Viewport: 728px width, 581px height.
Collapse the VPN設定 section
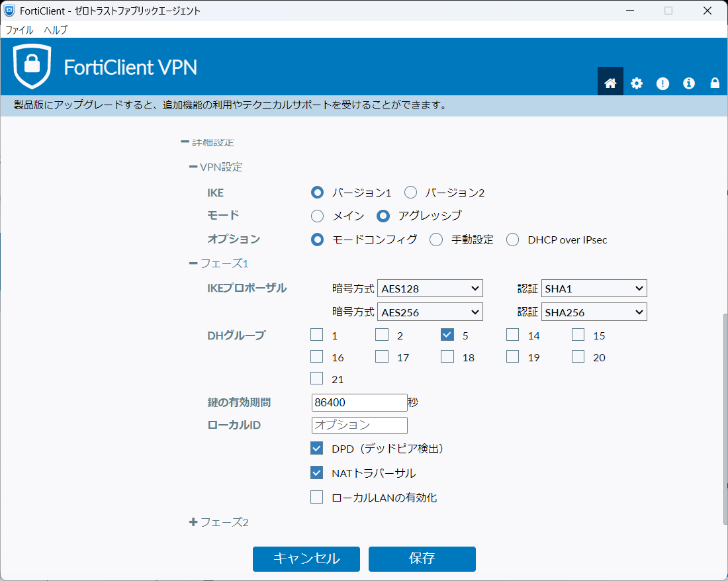pos(192,167)
